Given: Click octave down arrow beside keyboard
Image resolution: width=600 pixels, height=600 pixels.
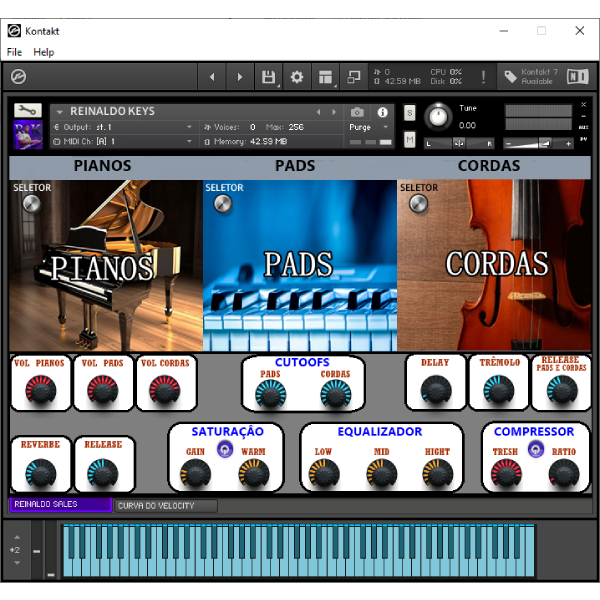Looking at the screenshot, I should [17, 563].
